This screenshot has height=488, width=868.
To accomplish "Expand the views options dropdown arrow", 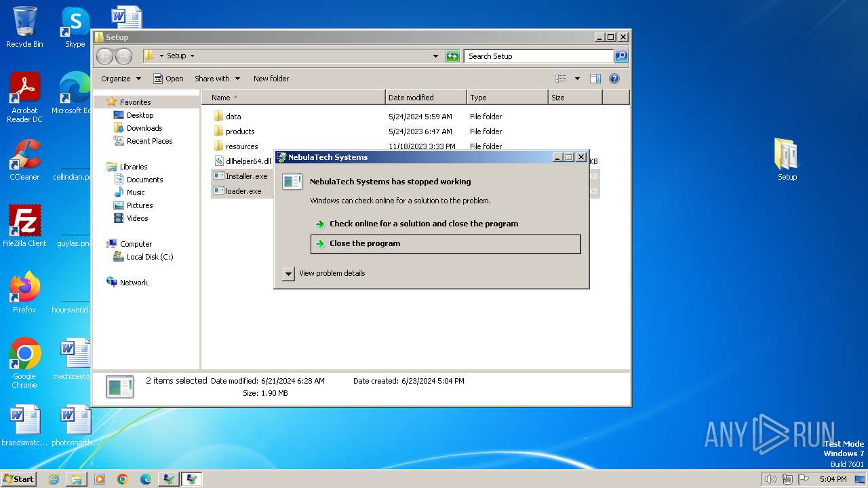I will pos(577,79).
